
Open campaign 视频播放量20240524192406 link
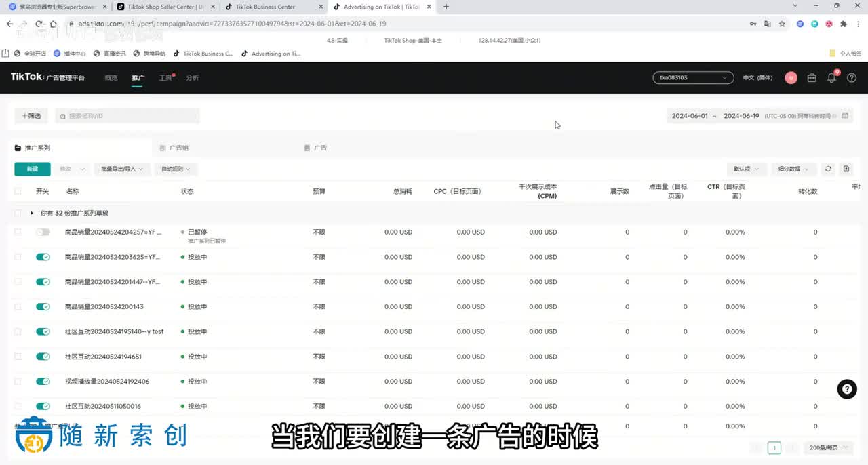coord(107,381)
